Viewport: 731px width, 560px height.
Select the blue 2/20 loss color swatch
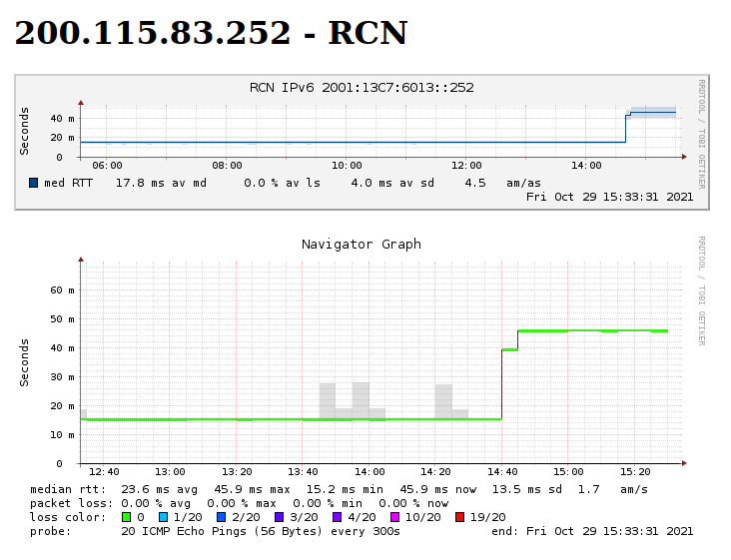pyautogui.click(x=221, y=517)
